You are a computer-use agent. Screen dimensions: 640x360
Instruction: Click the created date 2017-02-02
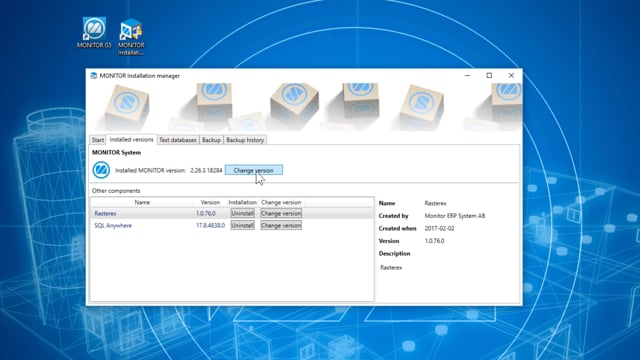[x=439, y=228]
